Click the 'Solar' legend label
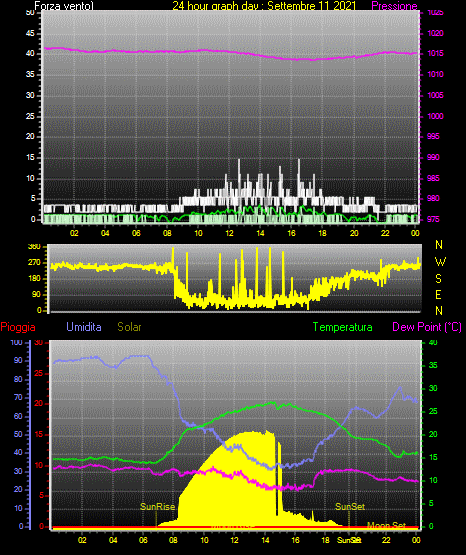This screenshot has height=555, width=466. (x=129, y=327)
